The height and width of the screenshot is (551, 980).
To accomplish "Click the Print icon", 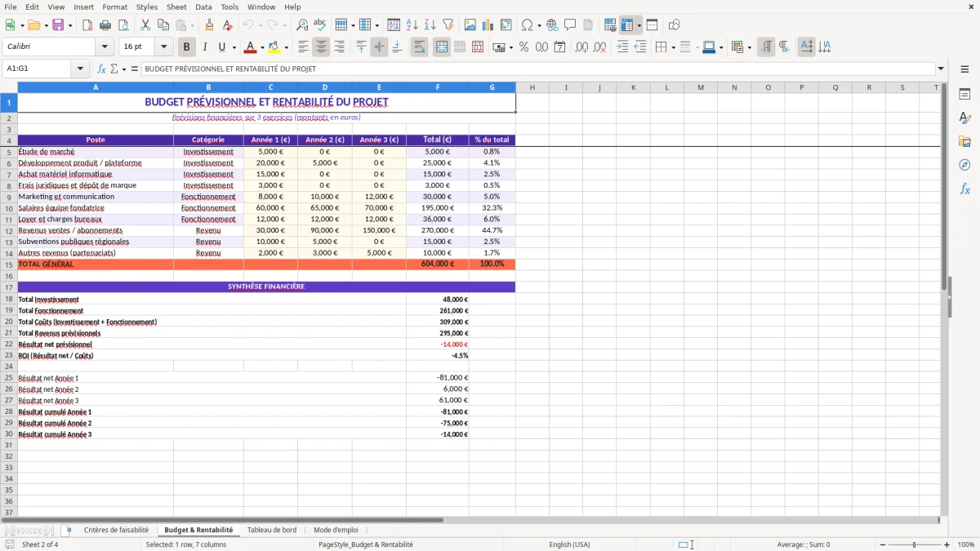I will pyautogui.click(x=105, y=25).
